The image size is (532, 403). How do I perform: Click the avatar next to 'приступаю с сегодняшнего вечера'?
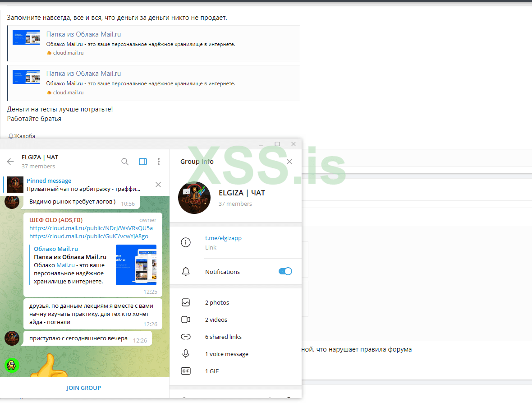(12, 338)
